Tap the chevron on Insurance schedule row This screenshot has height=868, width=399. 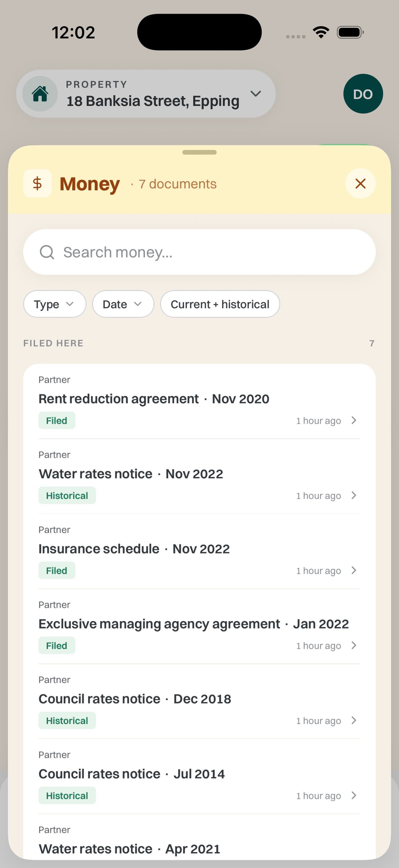(354, 570)
